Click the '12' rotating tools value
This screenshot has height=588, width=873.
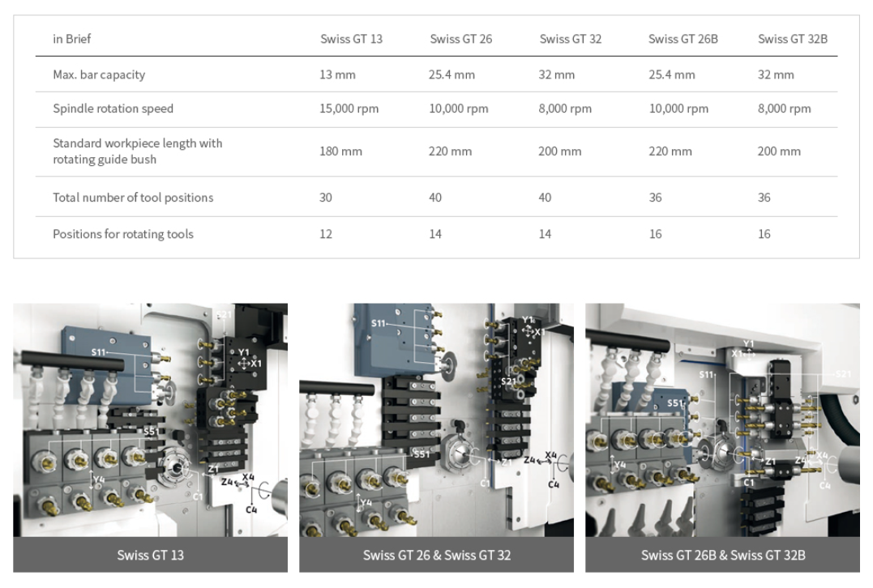(x=326, y=234)
